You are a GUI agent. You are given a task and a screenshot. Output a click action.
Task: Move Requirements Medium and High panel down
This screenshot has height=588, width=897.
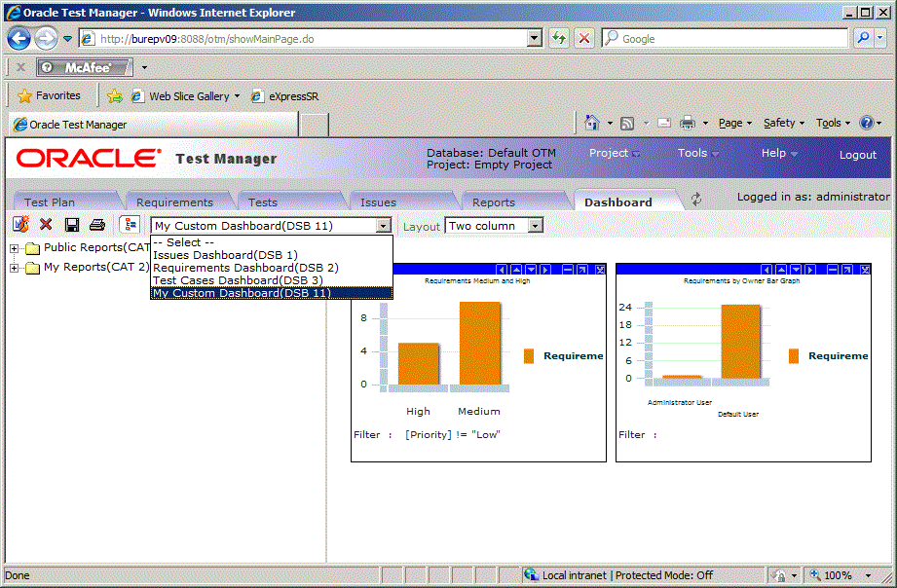pyautogui.click(x=531, y=270)
